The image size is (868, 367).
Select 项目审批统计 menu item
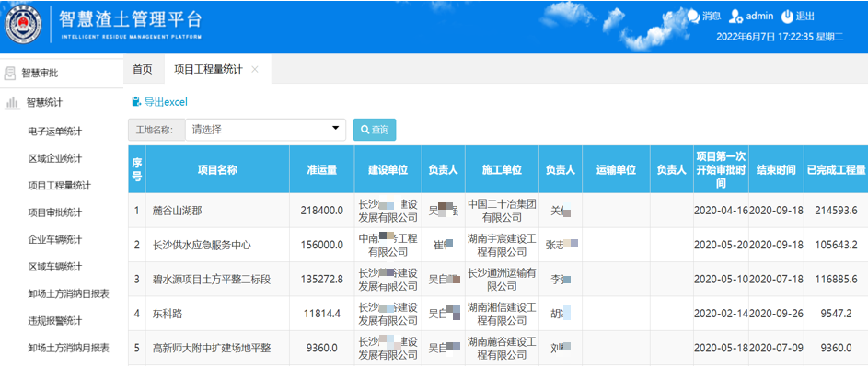click(x=55, y=212)
